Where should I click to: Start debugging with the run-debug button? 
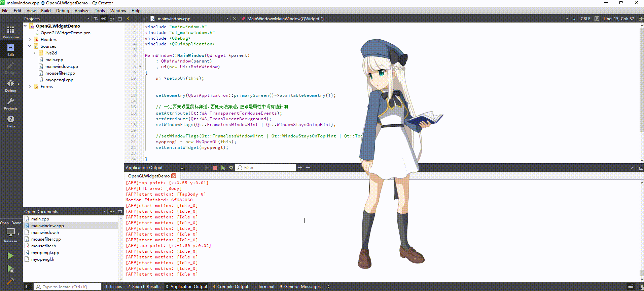coord(10,269)
